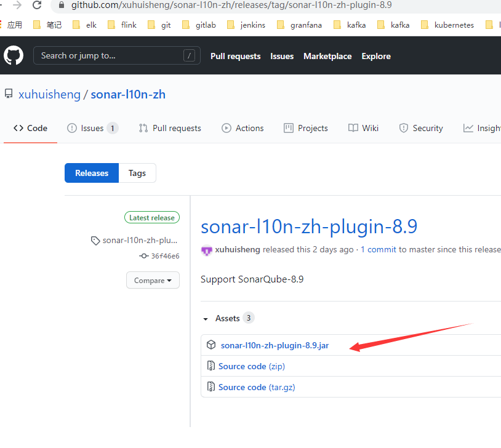501x448 pixels.
Task: Open the git bookmark folder
Action: [x=159, y=25]
